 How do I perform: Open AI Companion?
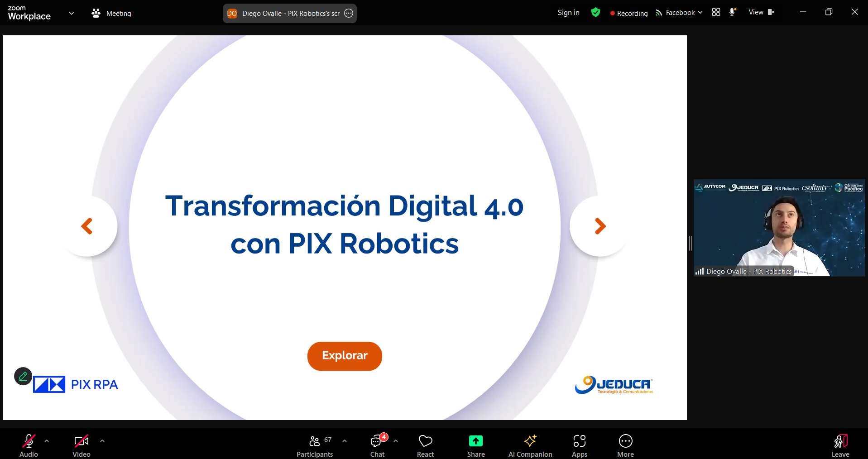click(530, 445)
